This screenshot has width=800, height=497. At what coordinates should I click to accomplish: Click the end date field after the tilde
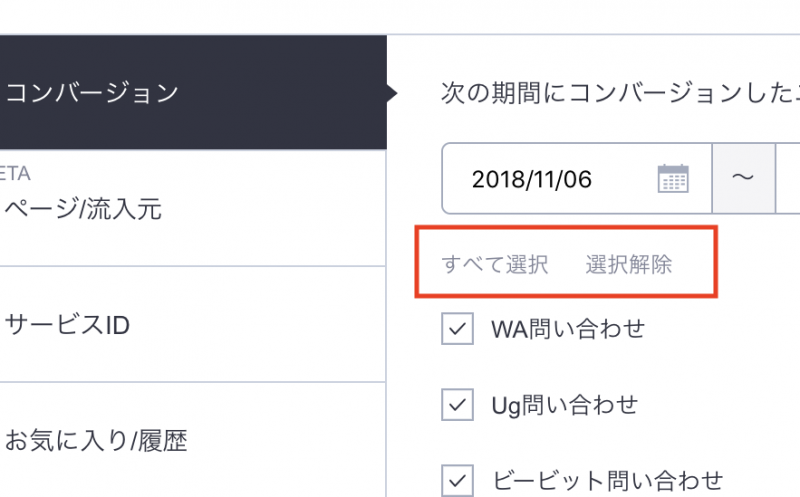[x=789, y=179]
